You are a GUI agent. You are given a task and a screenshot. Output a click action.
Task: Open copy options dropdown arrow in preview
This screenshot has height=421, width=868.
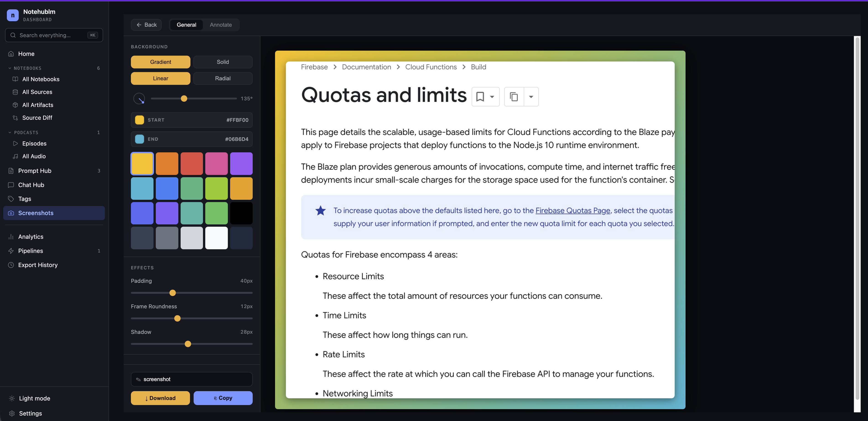(x=531, y=97)
